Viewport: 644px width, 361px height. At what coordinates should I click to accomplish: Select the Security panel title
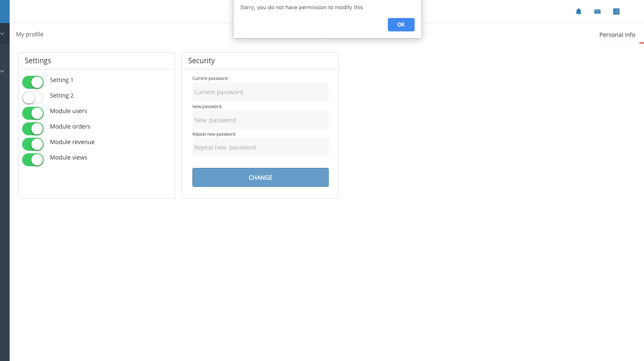tap(202, 61)
